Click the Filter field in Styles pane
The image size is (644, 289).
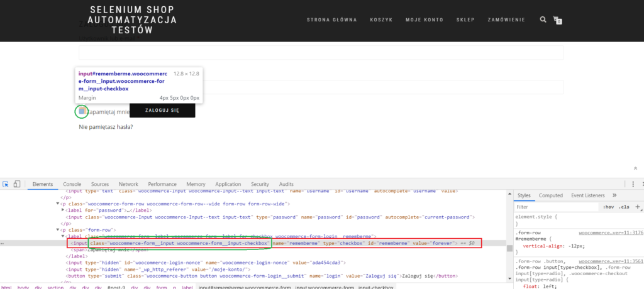click(x=553, y=207)
